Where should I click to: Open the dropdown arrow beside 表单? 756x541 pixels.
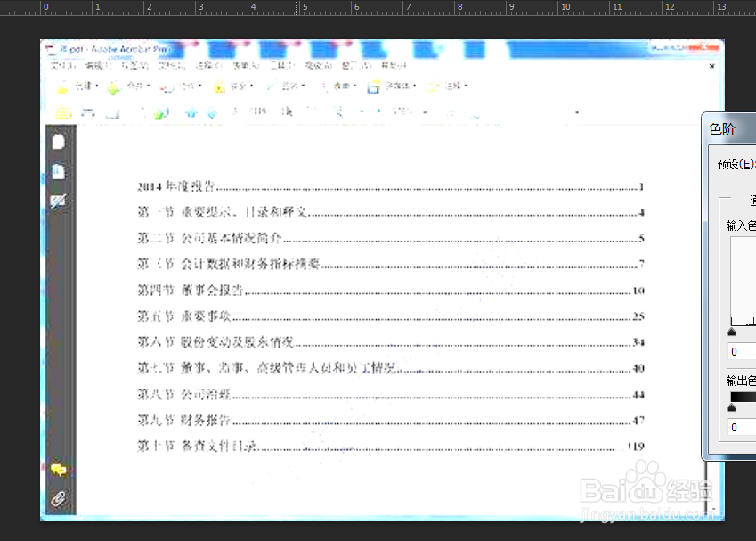pyautogui.click(x=355, y=86)
